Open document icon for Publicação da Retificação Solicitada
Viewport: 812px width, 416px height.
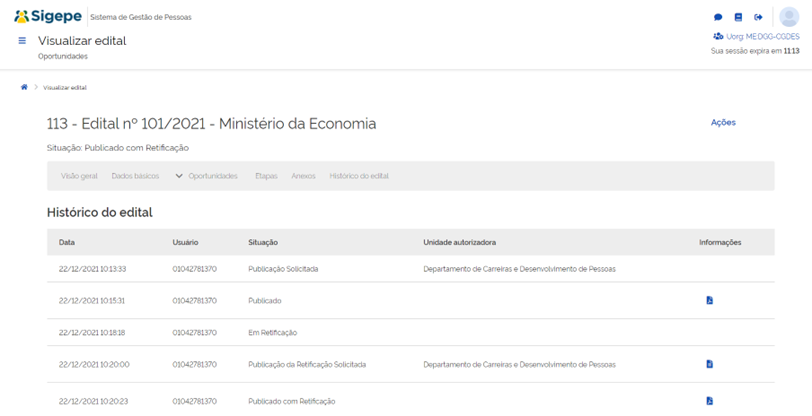[x=710, y=364]
